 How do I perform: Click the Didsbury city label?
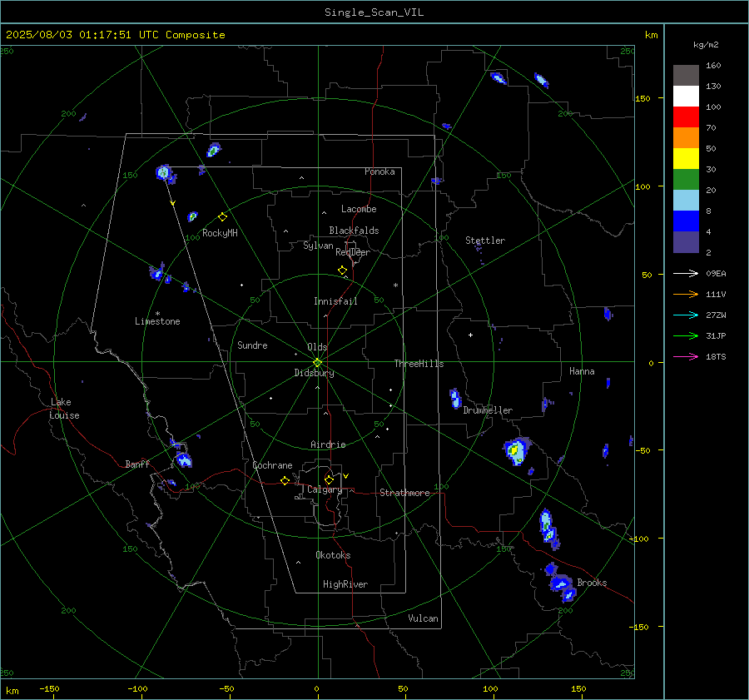point(314,373)
